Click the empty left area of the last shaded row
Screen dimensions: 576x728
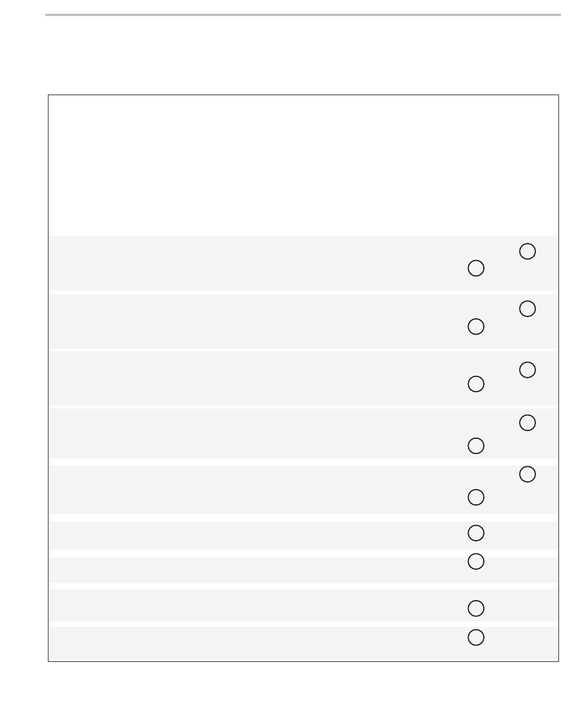pyautogui.click(x=243, y=643)
